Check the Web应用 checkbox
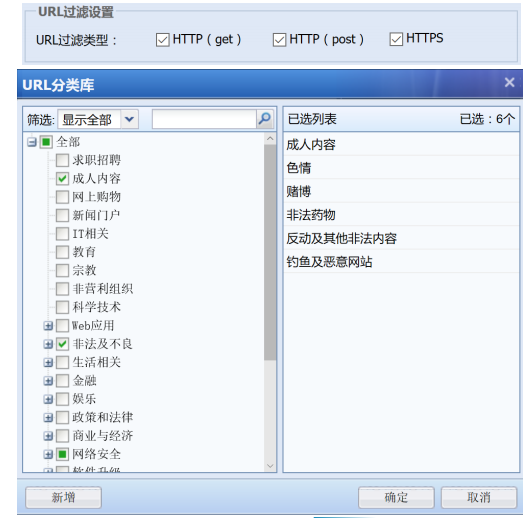523x518 pixels. [62, 325]
